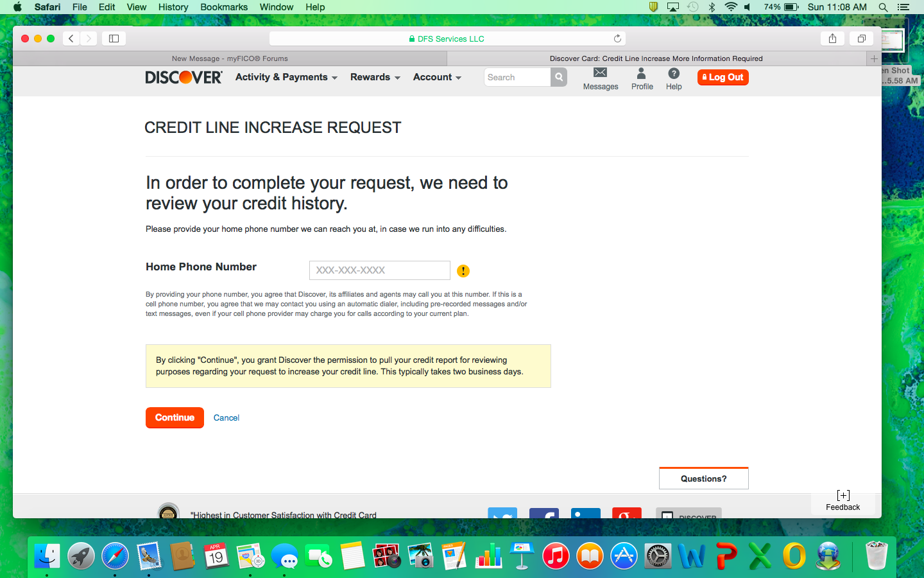Click the site Search field
The width and height of the screenshot is (924, 578).
518,77
